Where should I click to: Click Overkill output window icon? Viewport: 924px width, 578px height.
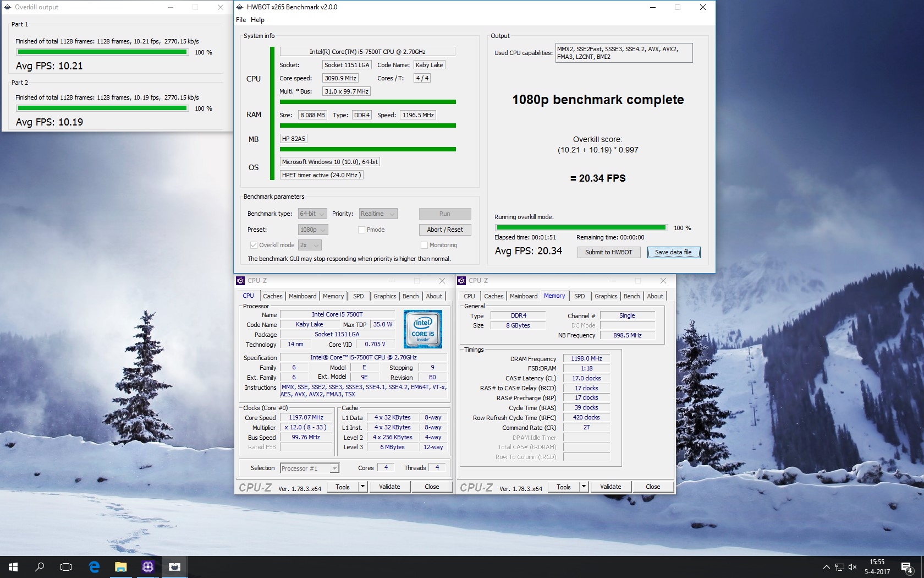pos(8,7)
